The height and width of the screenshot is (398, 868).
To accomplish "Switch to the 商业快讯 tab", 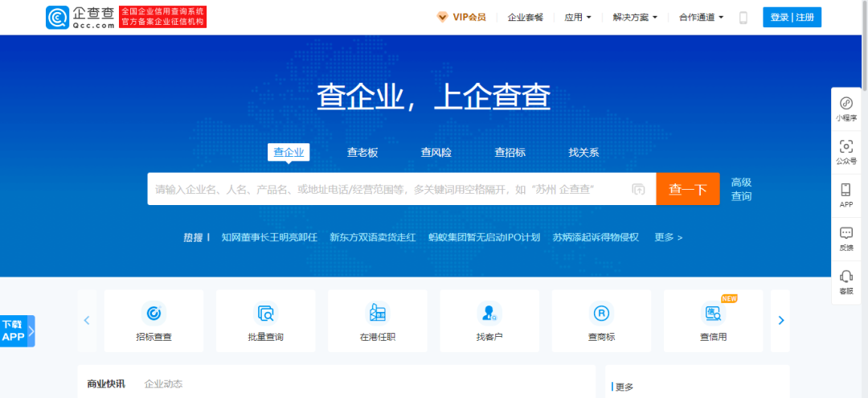I will (x=106, y=384).
